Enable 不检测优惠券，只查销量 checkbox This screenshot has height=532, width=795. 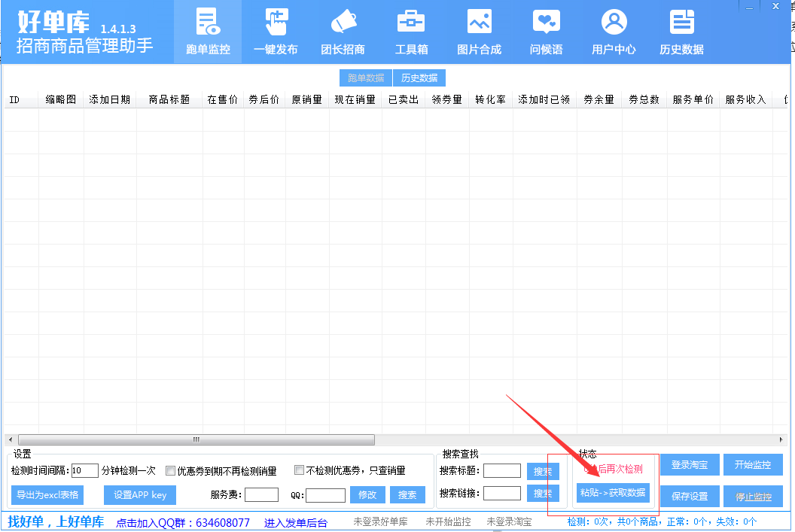(299, 470)
